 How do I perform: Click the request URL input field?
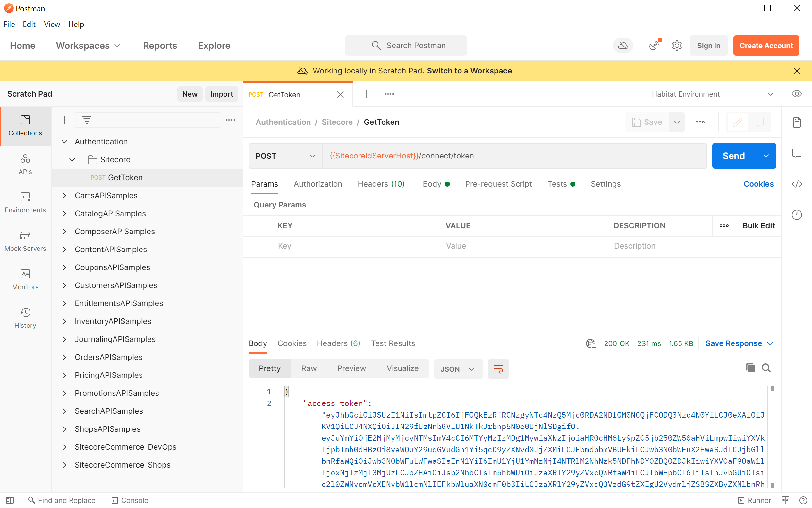point(514,156)
